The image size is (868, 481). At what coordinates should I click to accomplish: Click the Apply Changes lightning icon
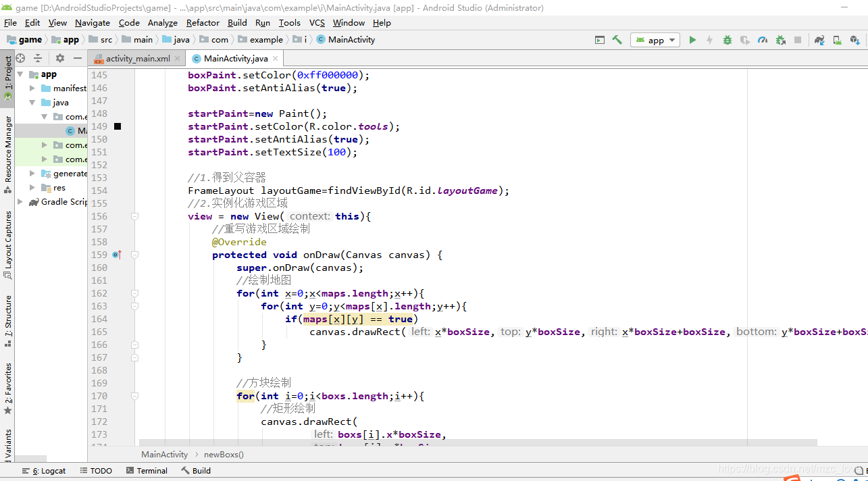pyautogui.click(x=709, y=40)
